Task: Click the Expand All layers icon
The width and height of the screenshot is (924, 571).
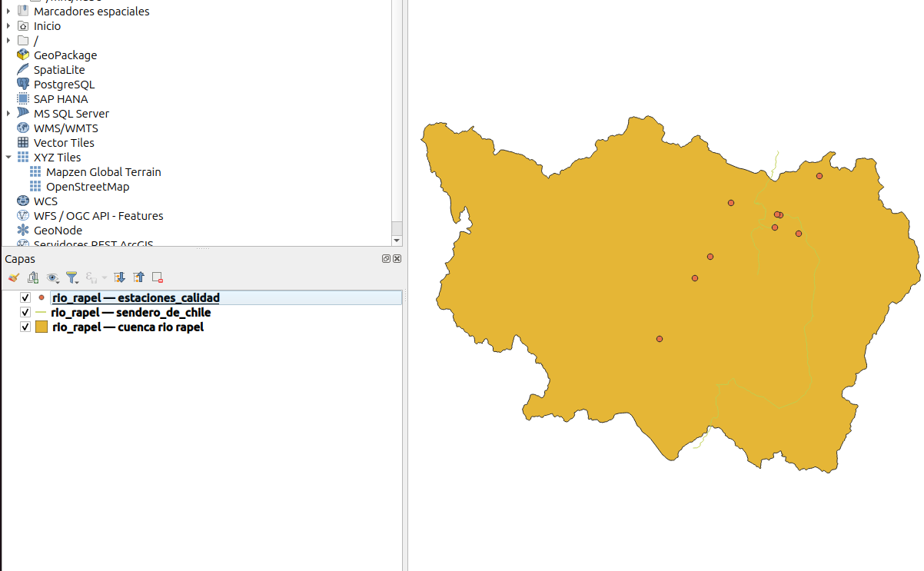Action: (119, 277)
